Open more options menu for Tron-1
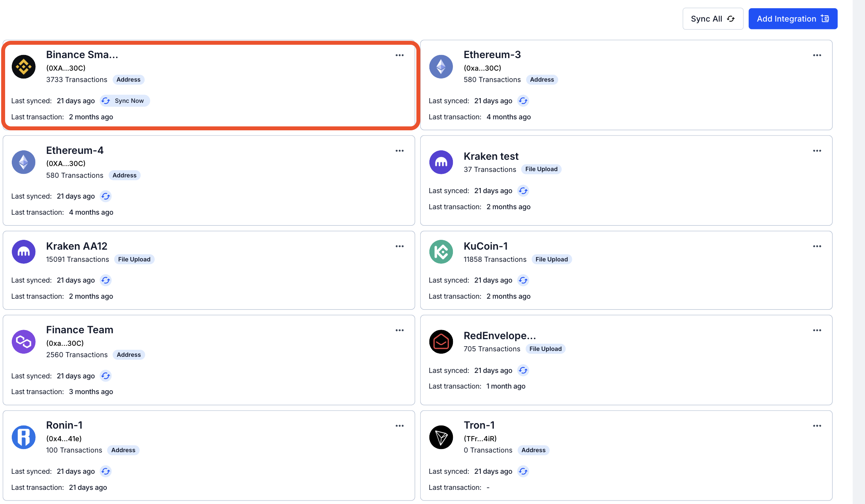Viewport: 865px width, 504px height. coord(817,426)
